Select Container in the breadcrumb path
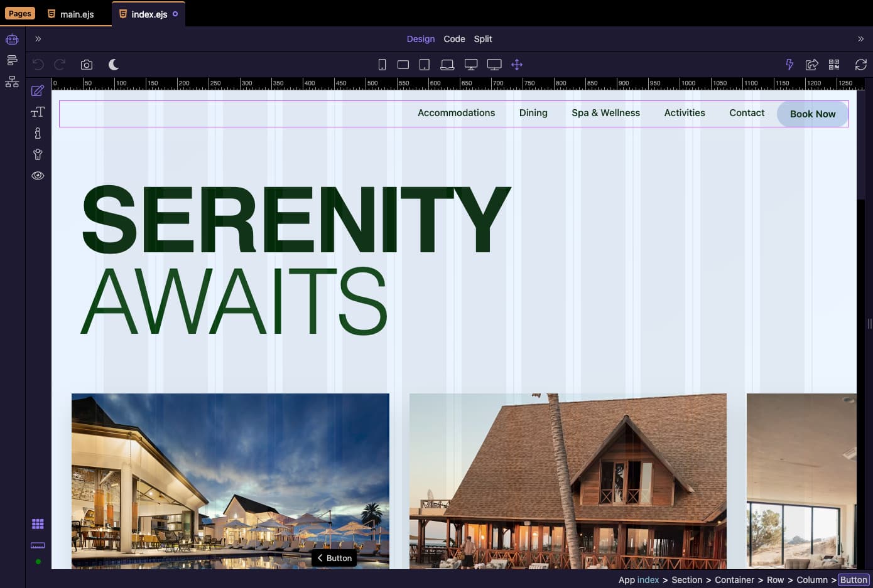 734,580
